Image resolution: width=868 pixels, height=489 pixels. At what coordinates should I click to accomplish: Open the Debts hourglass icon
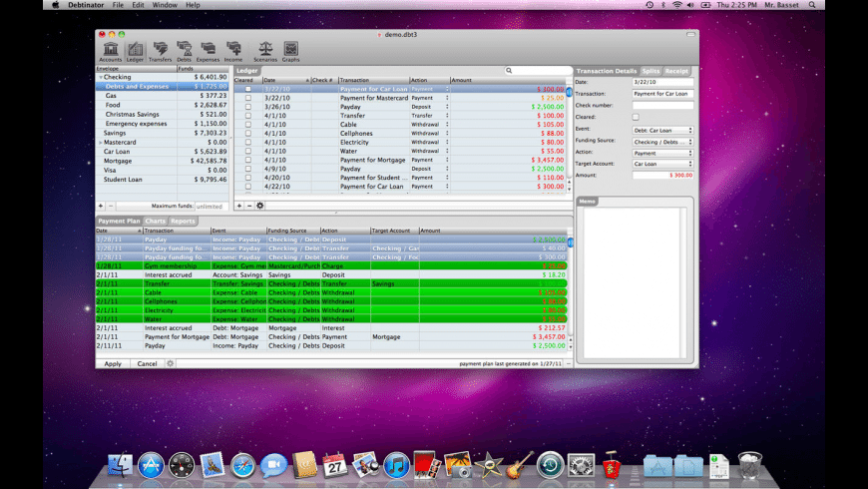click(x=184, y=49)
